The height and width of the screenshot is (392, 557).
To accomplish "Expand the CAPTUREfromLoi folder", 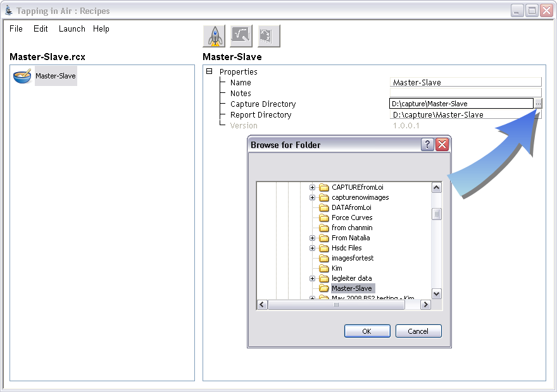I will coord(312,187).
